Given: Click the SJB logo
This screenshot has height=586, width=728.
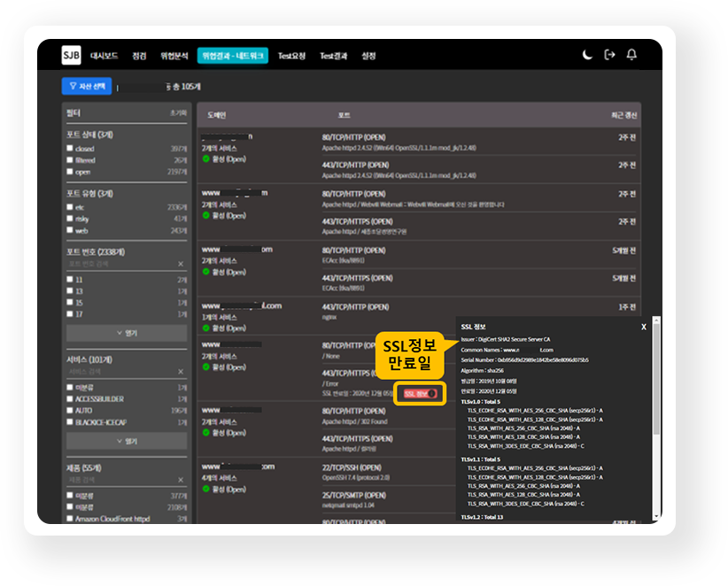Looking at the screenshot, I should pyautogui.click(x=72, y=55).
